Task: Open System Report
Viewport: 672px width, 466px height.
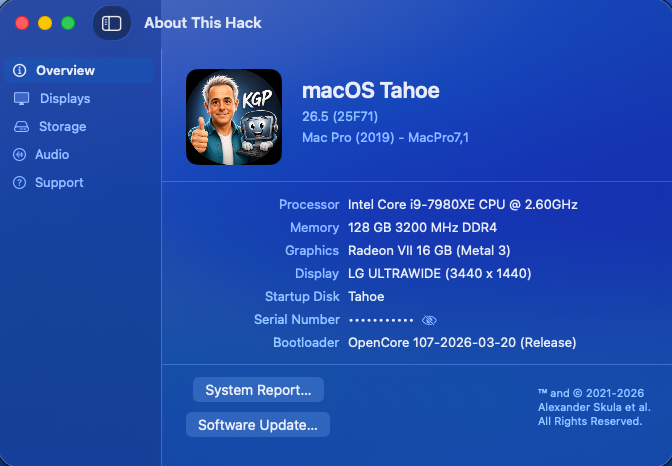Action: [x=258, y=390]
